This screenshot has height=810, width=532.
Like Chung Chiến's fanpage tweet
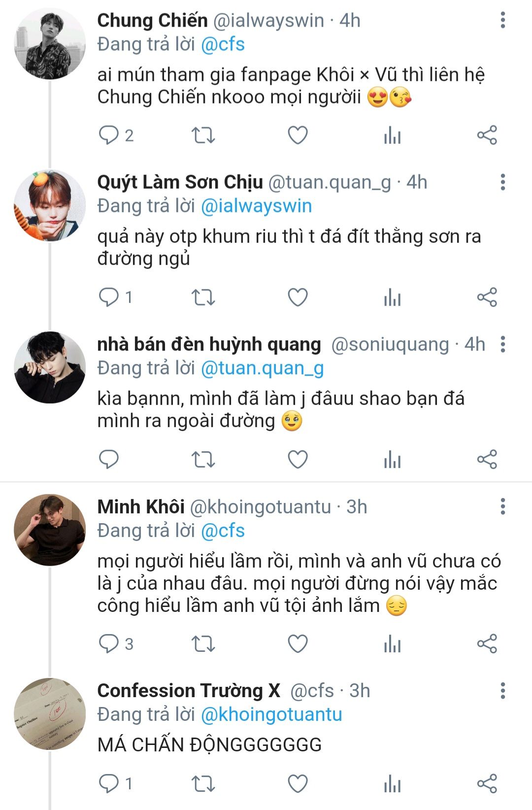coord(298,135)
